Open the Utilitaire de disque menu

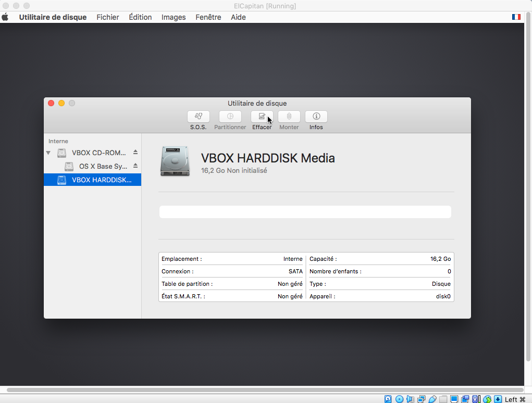pos(53,17)
